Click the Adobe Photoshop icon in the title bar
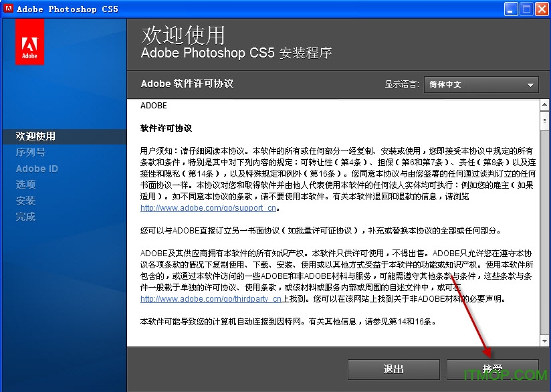Screen dimensions: 551x392 7,8
